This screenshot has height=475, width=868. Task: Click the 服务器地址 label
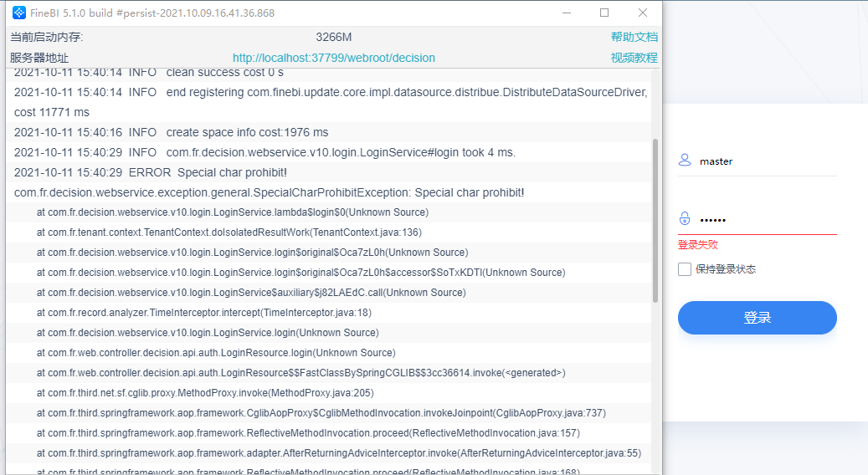pyautogui.click(x=39, y=58)
